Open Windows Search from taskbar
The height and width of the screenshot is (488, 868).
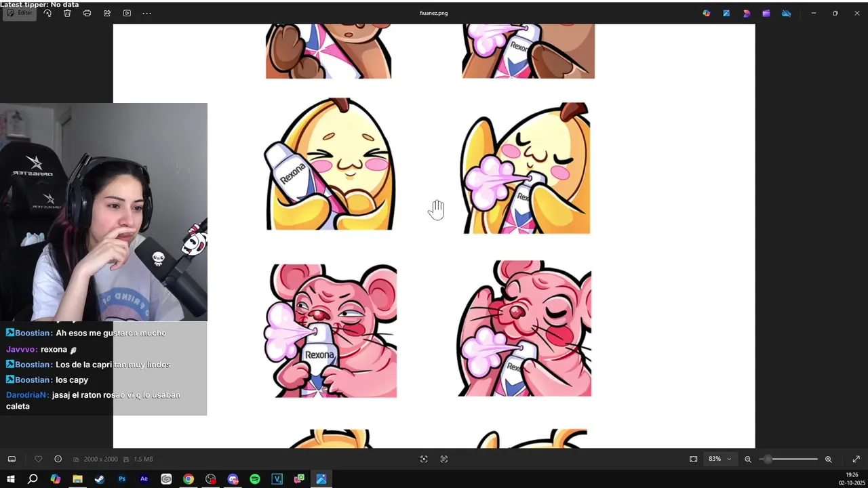pos(33,479)
